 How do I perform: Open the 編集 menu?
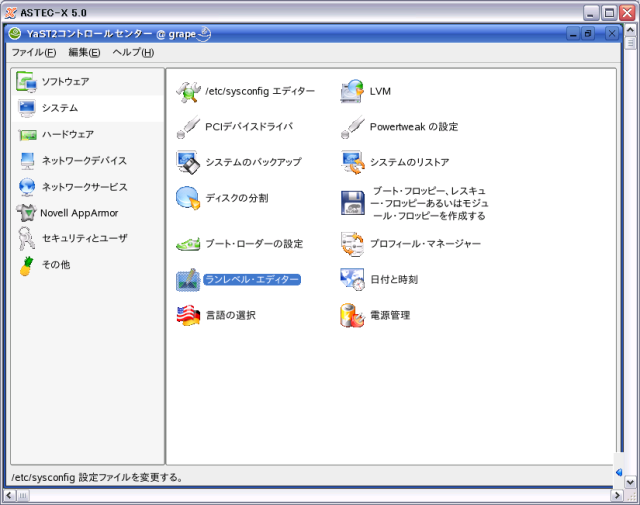pos(84,52)
